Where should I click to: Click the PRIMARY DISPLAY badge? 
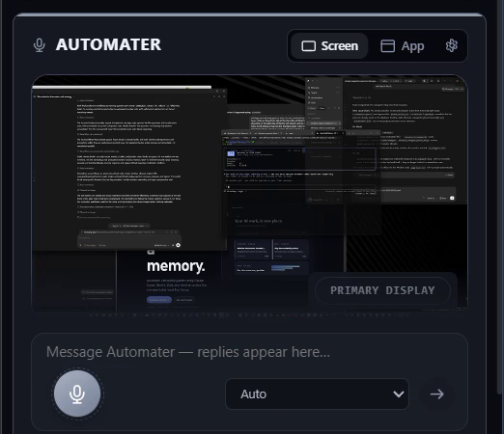pos(382,290)
